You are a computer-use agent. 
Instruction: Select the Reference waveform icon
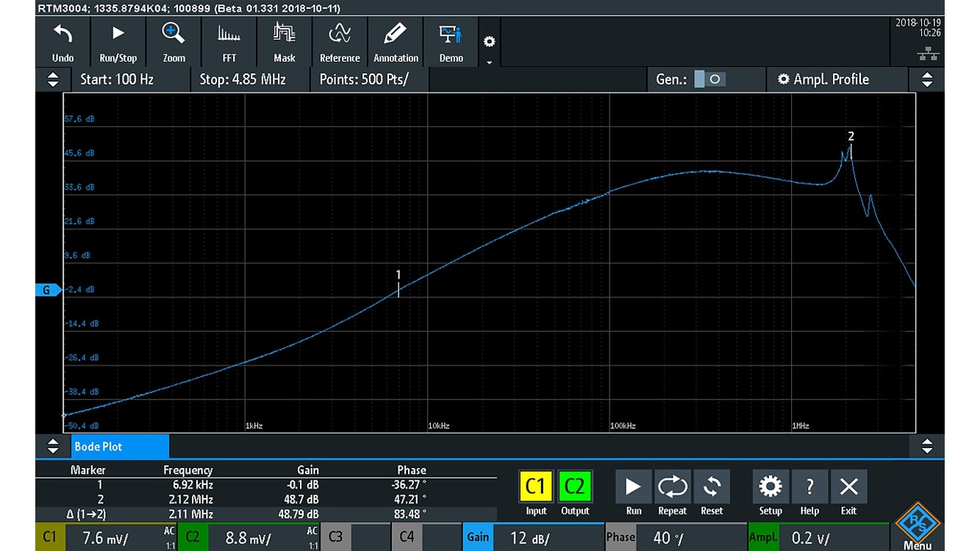click(x=339, y=41)
